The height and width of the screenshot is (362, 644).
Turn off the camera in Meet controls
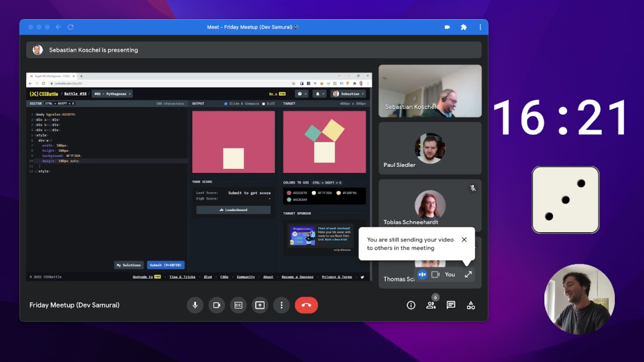click(x=216, y=305)
